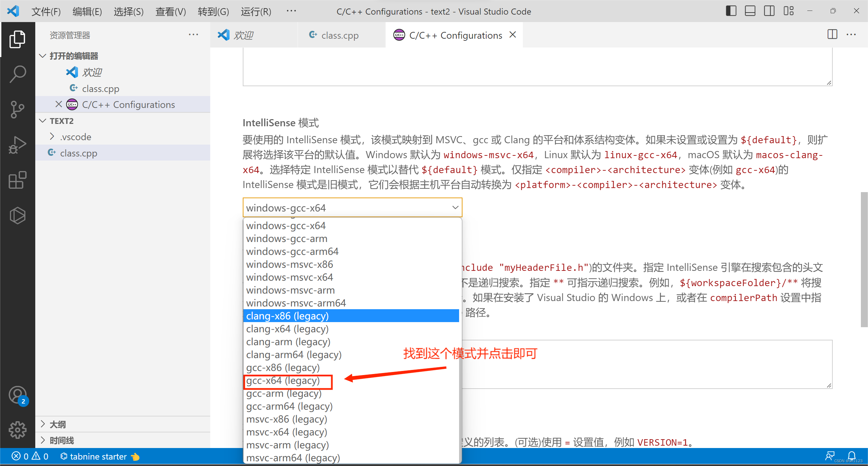This screenshot has width=868, height=466.
Task: Select msvc-arm64 (legacy) option
Action: pyautogui.click(x=351, y=458)
